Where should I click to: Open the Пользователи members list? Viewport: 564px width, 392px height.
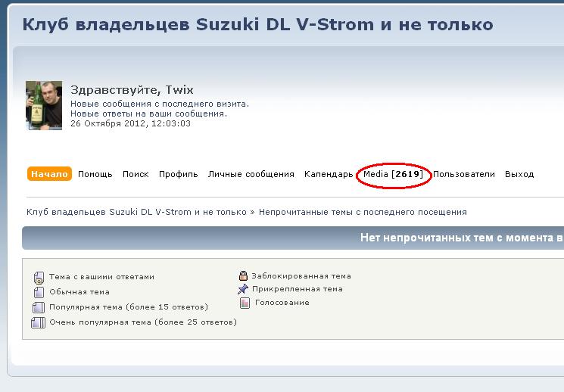(x=463, y=174)
